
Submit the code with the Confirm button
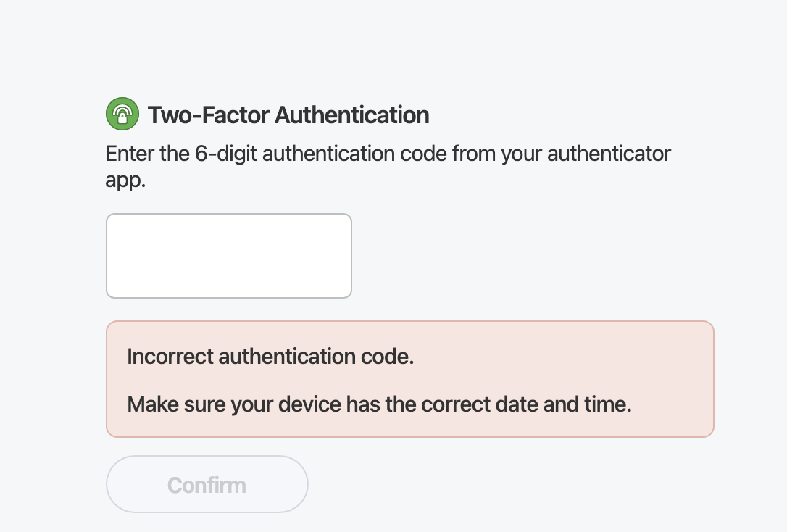pyautogui.click(x=207, y=485)
